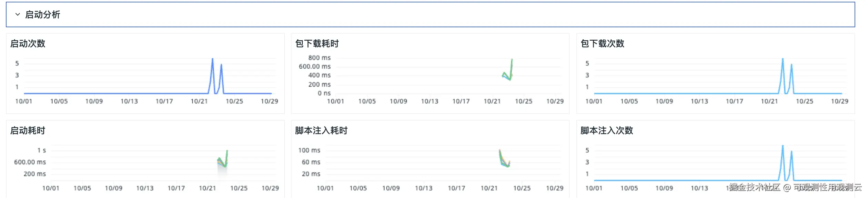Screen dimensions: 868x198
Task: Click the data lines in 脚本注入耗时 chart
Action: click(503, 159)
